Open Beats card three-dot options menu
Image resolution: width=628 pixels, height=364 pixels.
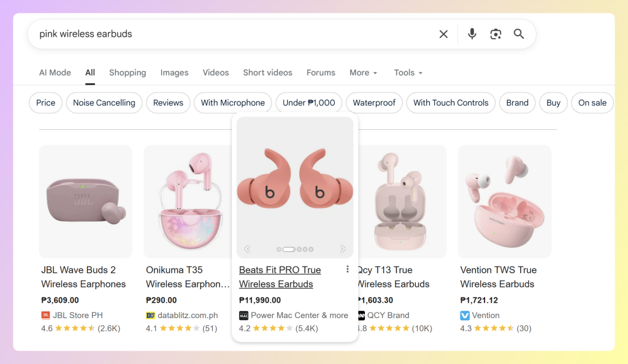[347, 270]
